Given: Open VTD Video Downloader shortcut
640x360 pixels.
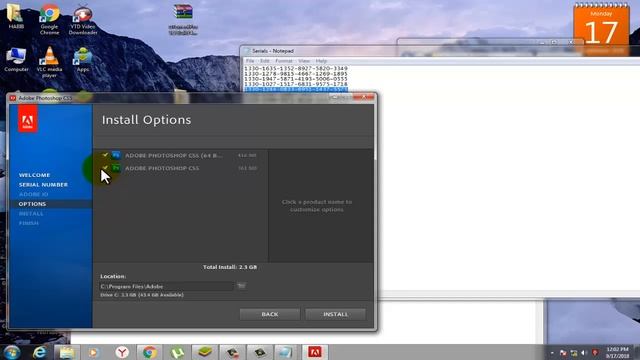Looking at the screenshot, I should click(83, 19).
